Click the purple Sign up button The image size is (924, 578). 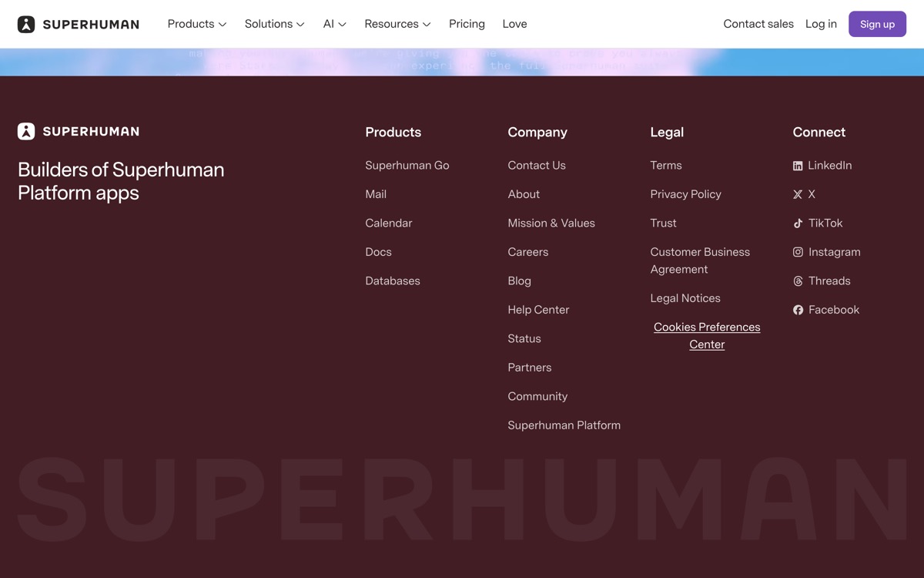click(878, 24)
